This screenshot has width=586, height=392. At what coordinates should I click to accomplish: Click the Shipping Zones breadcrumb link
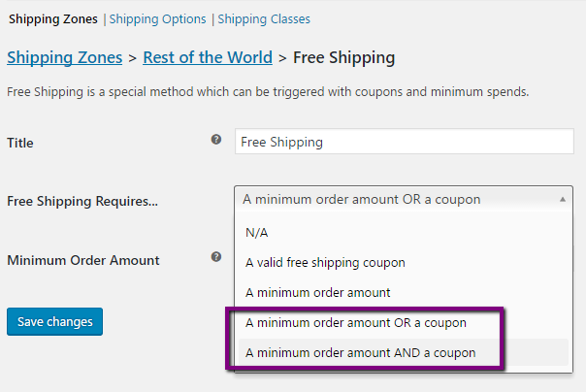click(64, 57)
